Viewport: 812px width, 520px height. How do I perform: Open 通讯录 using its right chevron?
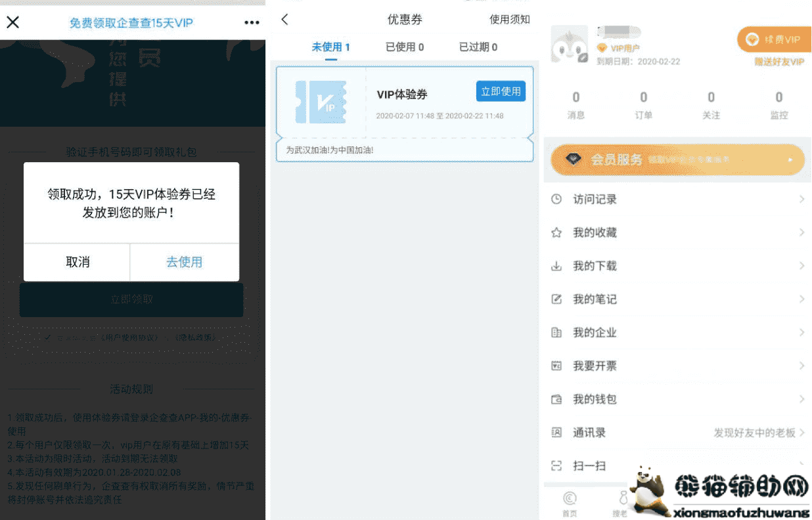pos(801,433)
